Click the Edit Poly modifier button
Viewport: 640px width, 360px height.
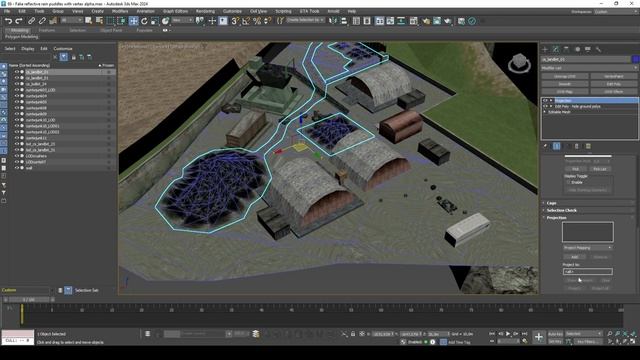point(613,84)
